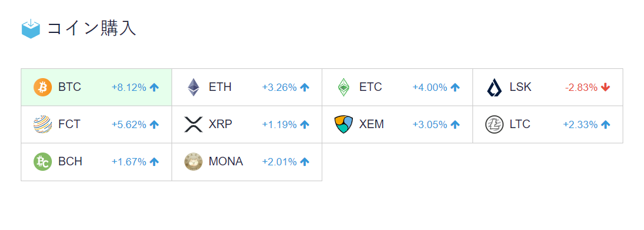Click the -2.83% LSK change value
Screen dimensions: 644x230
pos(581,87)
